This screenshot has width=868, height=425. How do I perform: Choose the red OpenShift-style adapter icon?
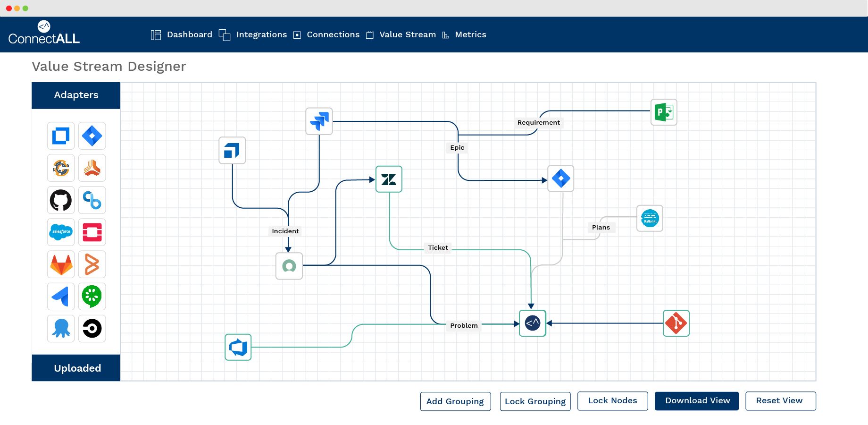(x=92, y=232)
